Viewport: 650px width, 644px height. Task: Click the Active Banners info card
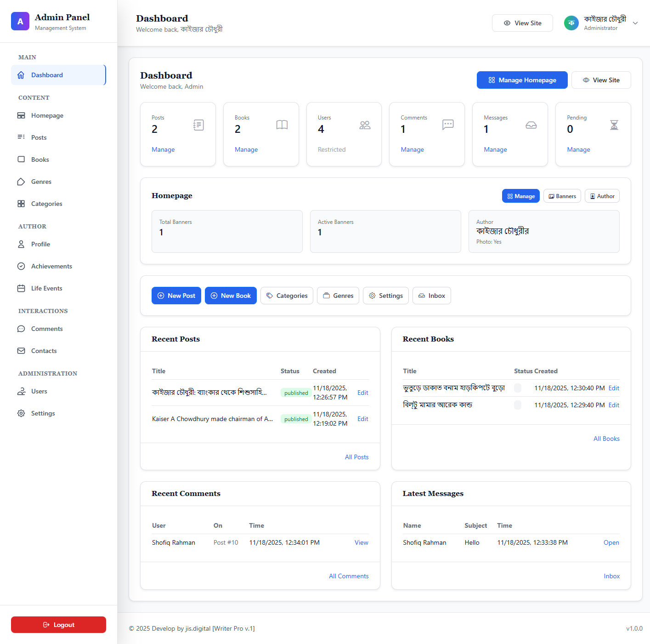pos(385,231)
